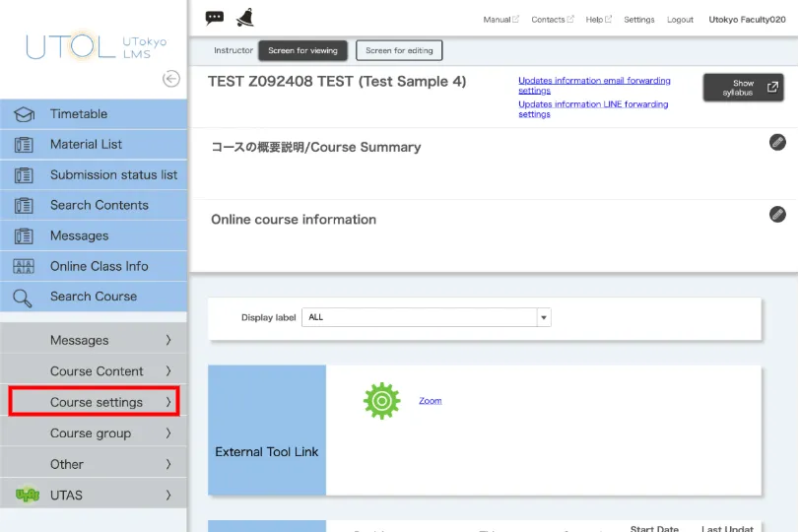This screenshot has width=799, height=532.
Task: Open the Contacts link
Action: (x=552, y=20)
